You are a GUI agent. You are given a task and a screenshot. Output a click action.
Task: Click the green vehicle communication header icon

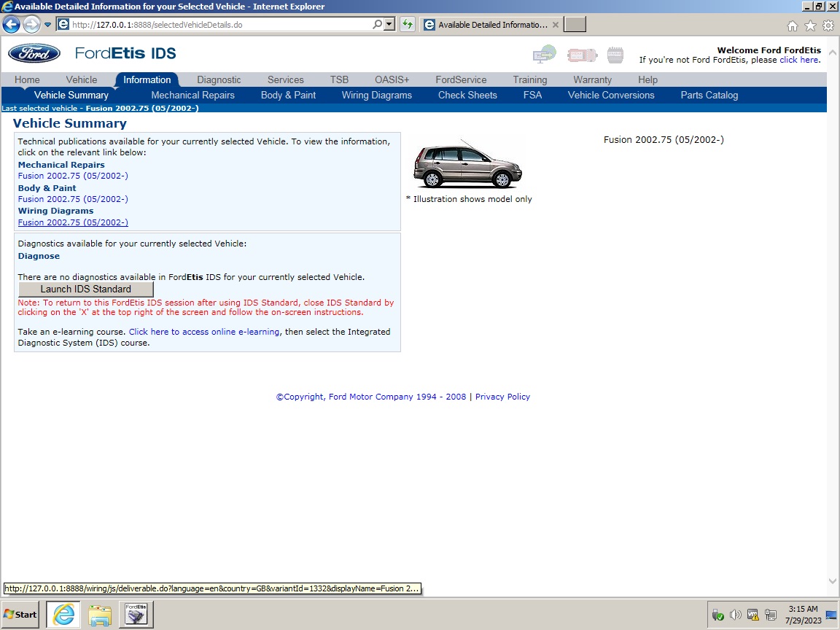tap(544, 54)
